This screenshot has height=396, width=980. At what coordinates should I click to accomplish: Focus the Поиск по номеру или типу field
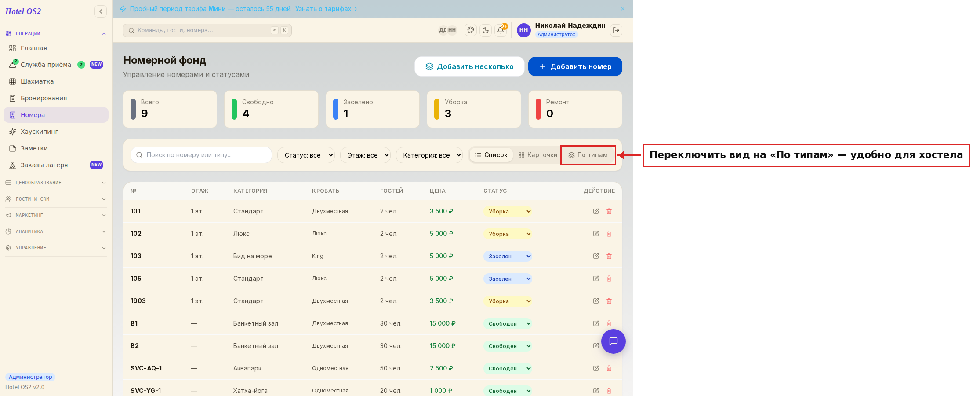point(201,155)
